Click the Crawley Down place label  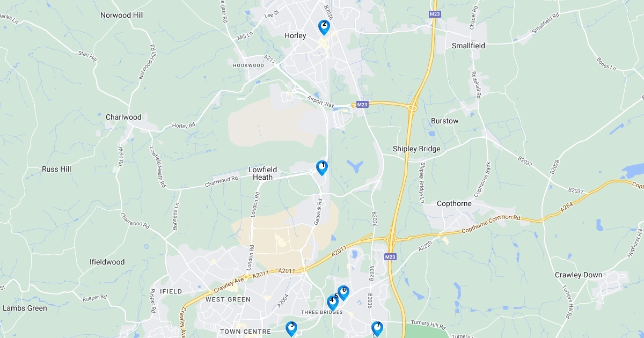[579, 275]
